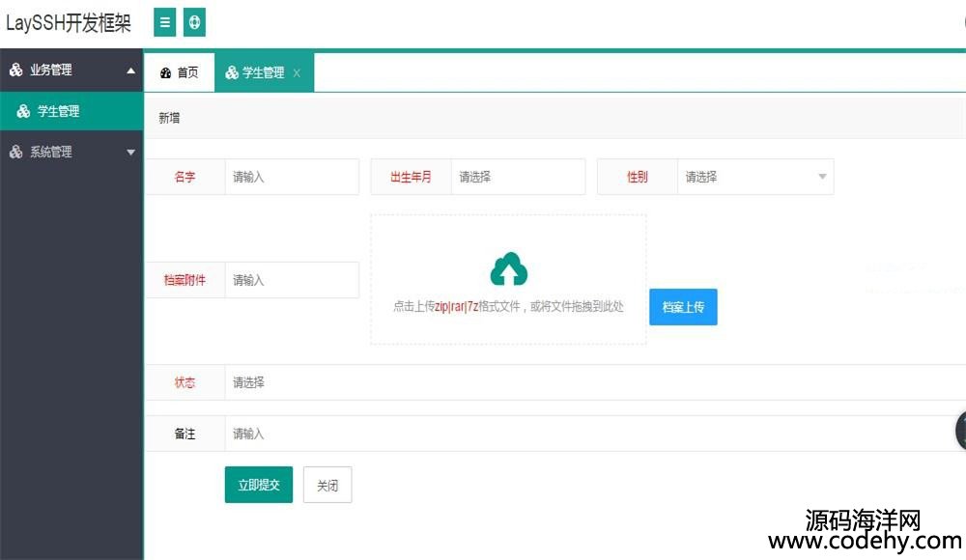Click the LaySSH开发框架 logo text

[x=69, y=23]
